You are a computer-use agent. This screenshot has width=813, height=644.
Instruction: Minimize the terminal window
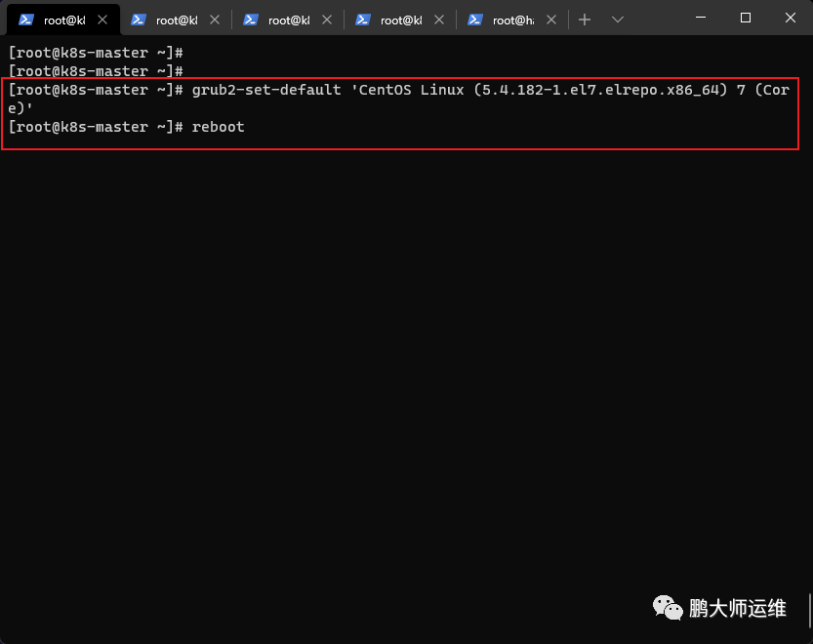click(701, 18)
